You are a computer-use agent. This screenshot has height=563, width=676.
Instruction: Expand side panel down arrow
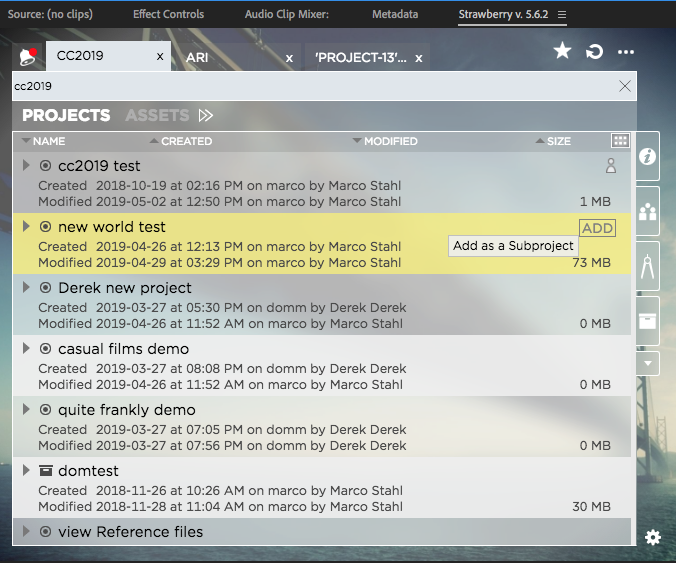[x=647, y=363]
